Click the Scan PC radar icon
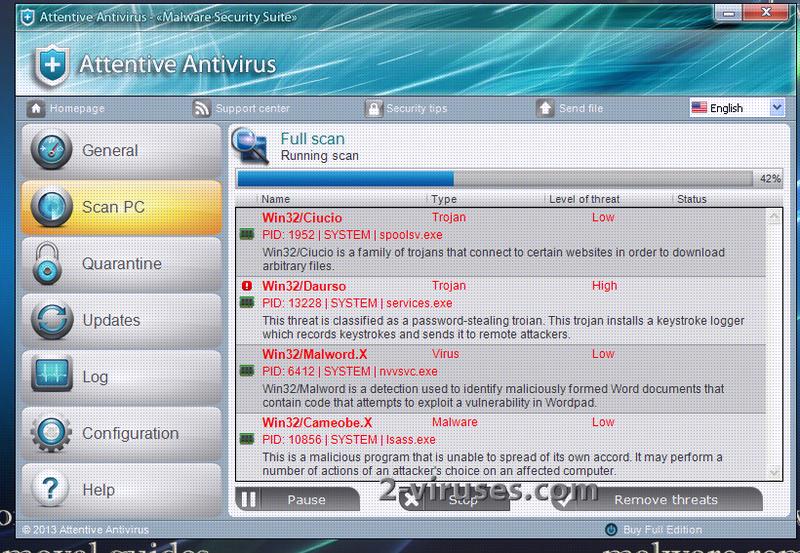The image size is (800, 553). 51,207
